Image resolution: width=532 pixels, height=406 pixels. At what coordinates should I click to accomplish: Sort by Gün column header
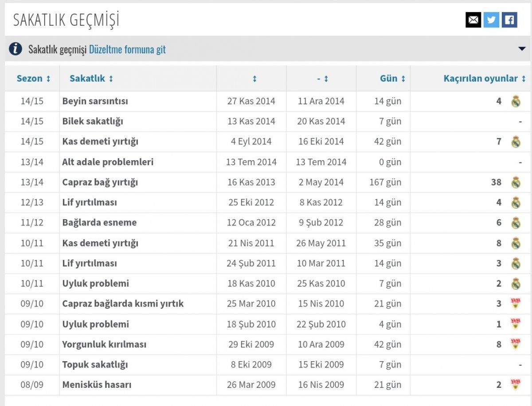[x=392, y=79]
